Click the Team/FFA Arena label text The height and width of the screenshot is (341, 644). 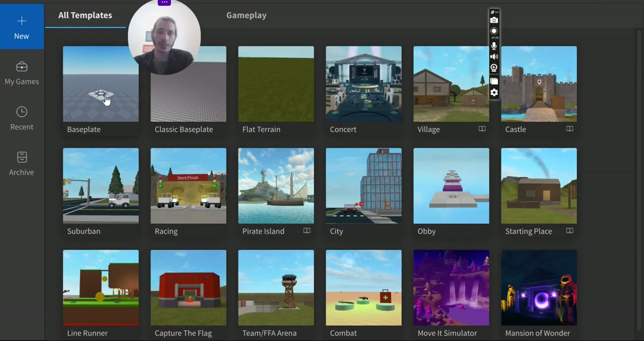coord(269,333)
